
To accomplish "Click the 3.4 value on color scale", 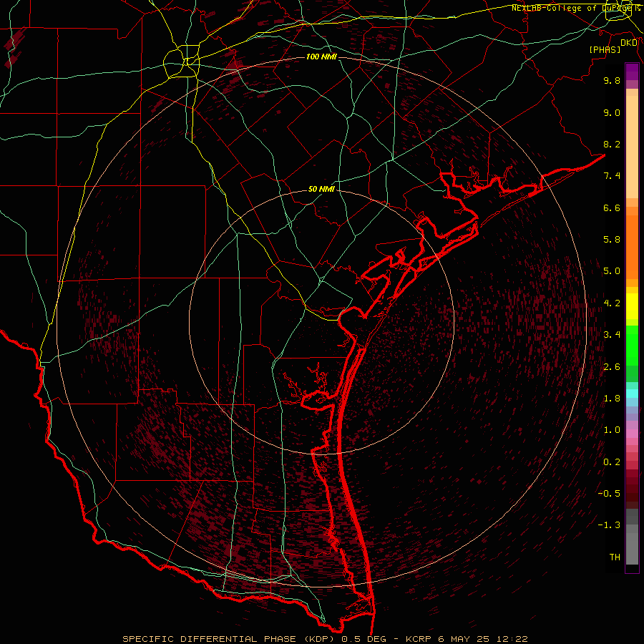I will click(x=612, y=335).
